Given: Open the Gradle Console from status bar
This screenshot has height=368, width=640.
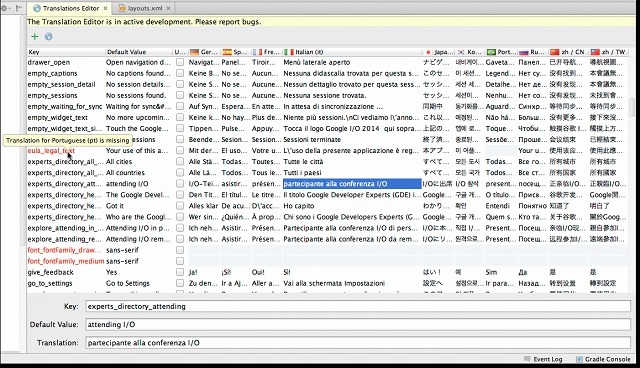Looking at the screenshot, I should click(603, 359).
